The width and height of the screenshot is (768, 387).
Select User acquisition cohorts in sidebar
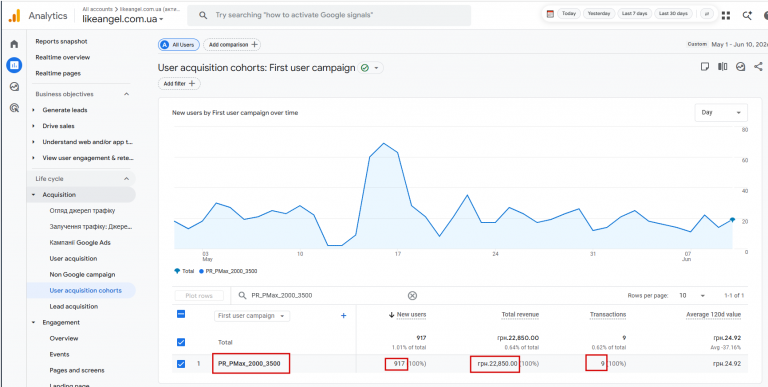click(x=86, y=290)
